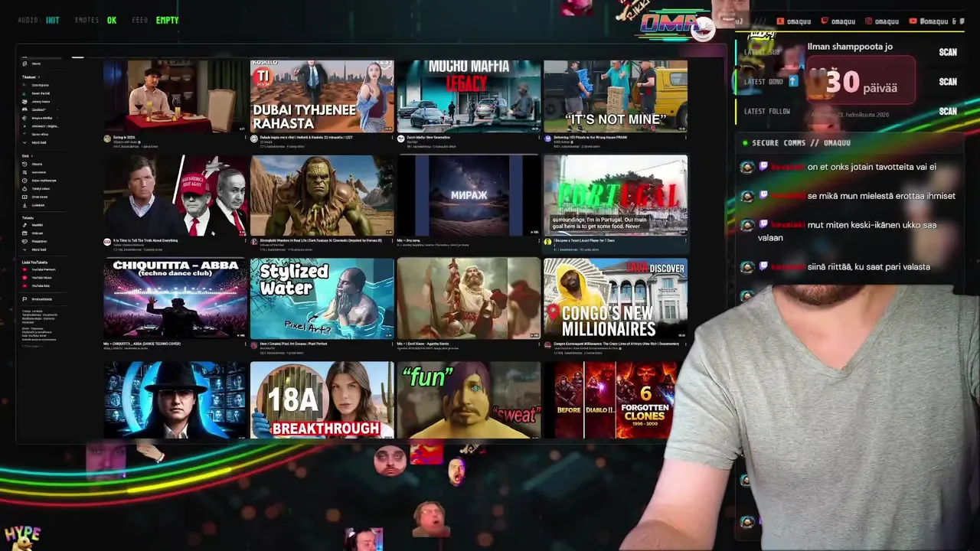Viewport: 980px width, 551px height.
Task: Open the Dubai Tyhjenee Rahasta video thumbnail
Action: 322,96
